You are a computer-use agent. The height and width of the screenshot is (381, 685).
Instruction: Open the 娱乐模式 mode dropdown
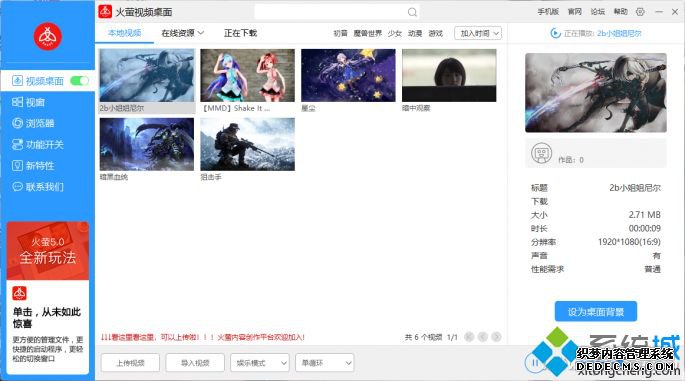(x=259, y=363)
